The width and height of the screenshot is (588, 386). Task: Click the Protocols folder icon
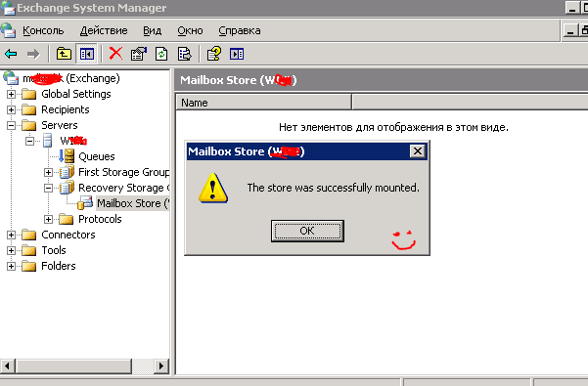(66, 219)
